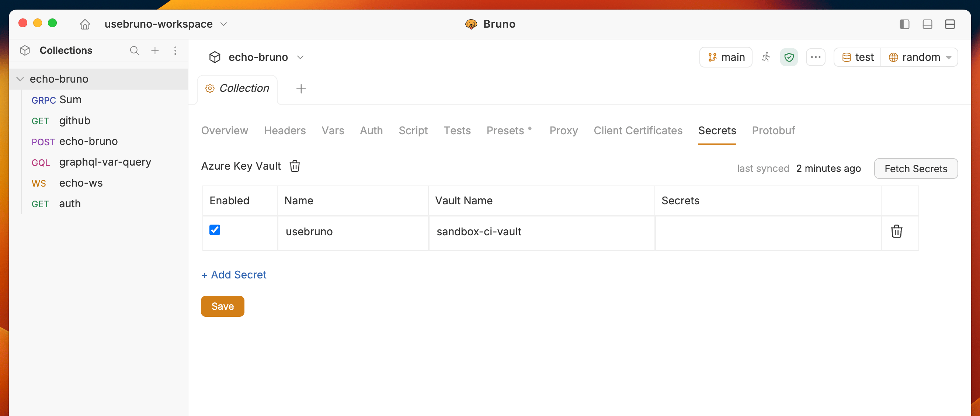Click the green shield security icon
Screen dimensions: 980x416
point(789,57)
